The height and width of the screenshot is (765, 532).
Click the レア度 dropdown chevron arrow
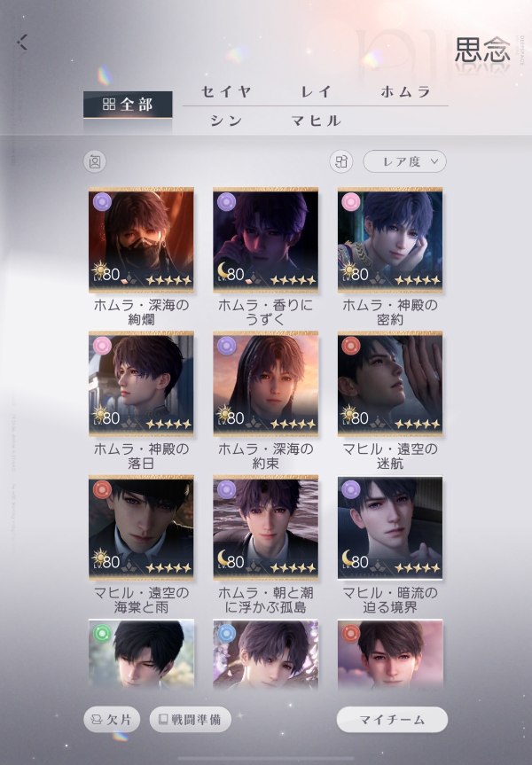tap(434, 161)
